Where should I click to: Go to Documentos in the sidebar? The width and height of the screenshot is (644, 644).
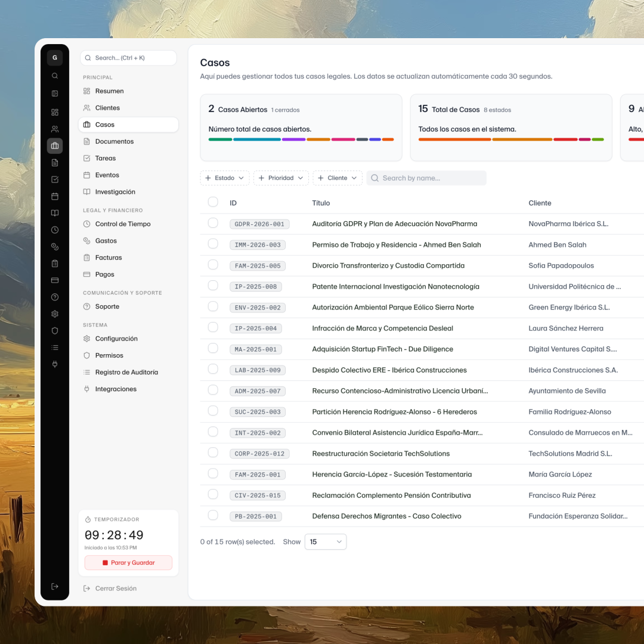[114, 141]
